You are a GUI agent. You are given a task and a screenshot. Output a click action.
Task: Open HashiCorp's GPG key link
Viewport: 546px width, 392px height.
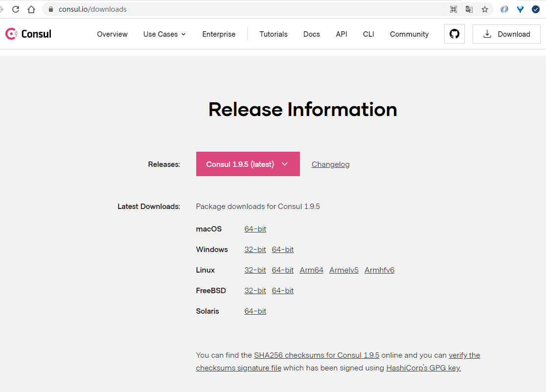pyautogui.click(x=423, y=368)
